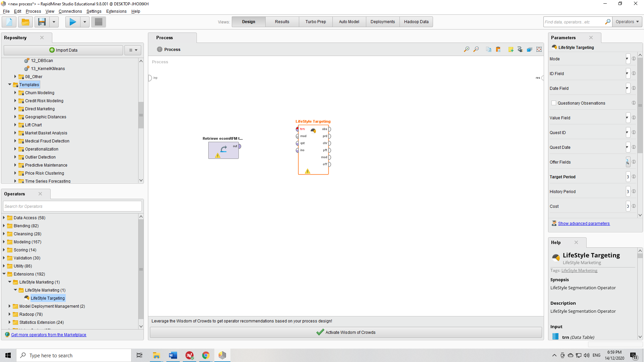Stop the process with the gray square button

[99, 22]
